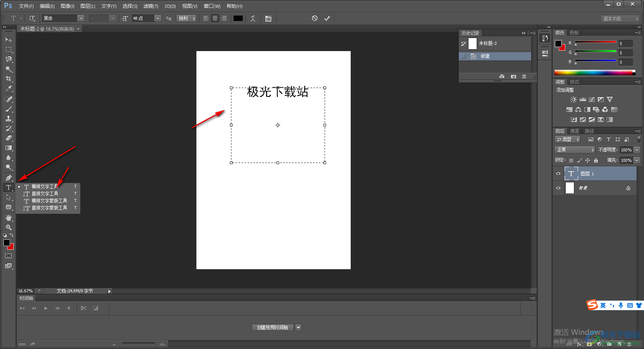Viewport: 644px width, 349px height.
Task: Select the Zoom tool
Action: coord(9,227)
